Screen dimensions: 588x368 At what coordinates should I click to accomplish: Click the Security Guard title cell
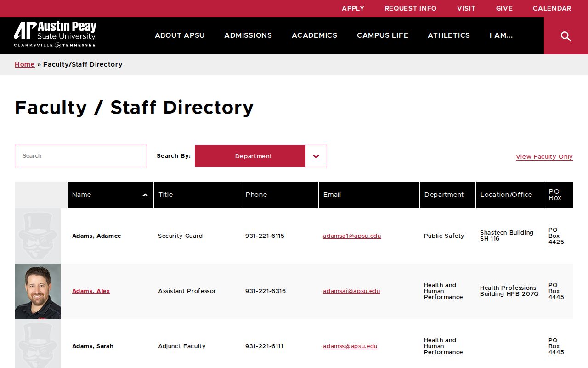(x=180, y=236)
